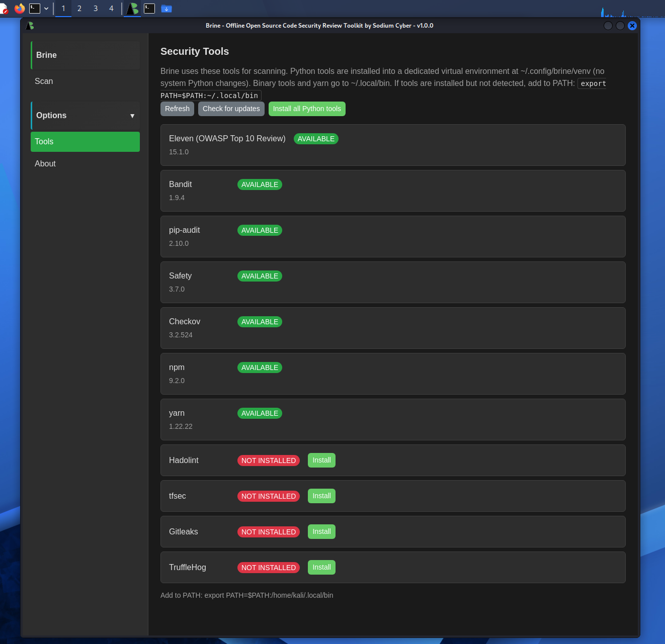Click Install all Python tools
The image size is (665, 644).
(x=307, y=109)
